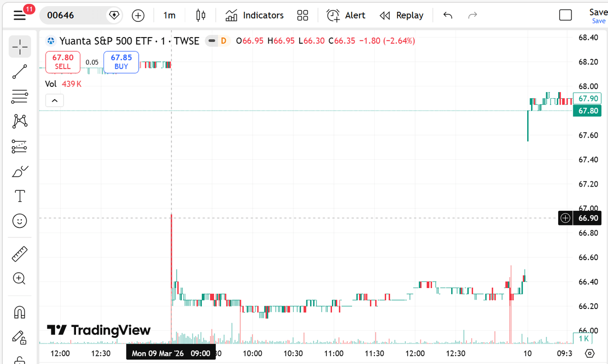Open the Indicators menu
Viewport: 608px width, 364px height.
255,15
